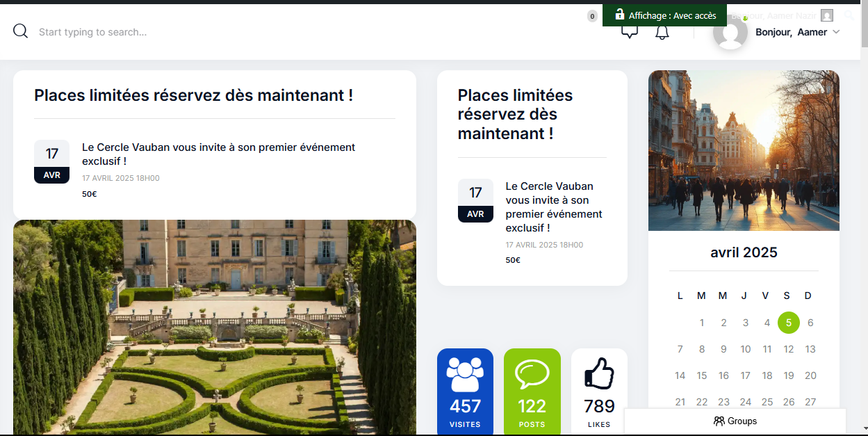Click the 'V' weekday header in calendar
This screenshot has height=436, width=868.
coord(765,296)
